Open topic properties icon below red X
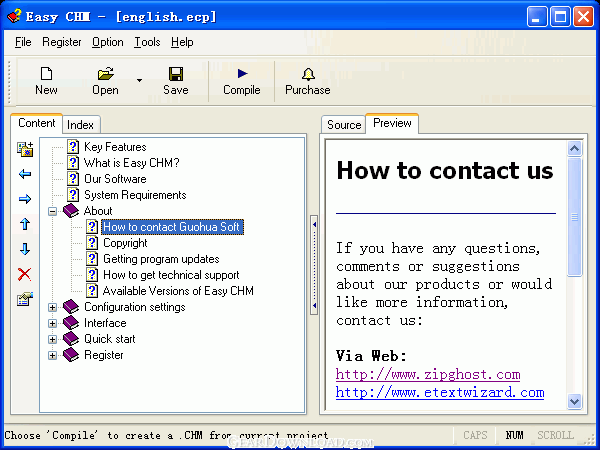Screen dimensions: 600x450 pos(25,299)
